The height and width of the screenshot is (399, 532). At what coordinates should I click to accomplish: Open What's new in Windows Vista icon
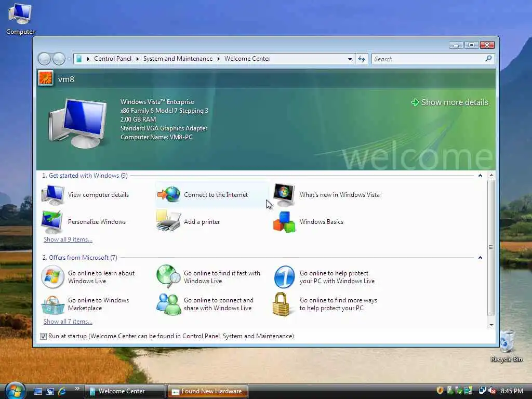[284, 195]
